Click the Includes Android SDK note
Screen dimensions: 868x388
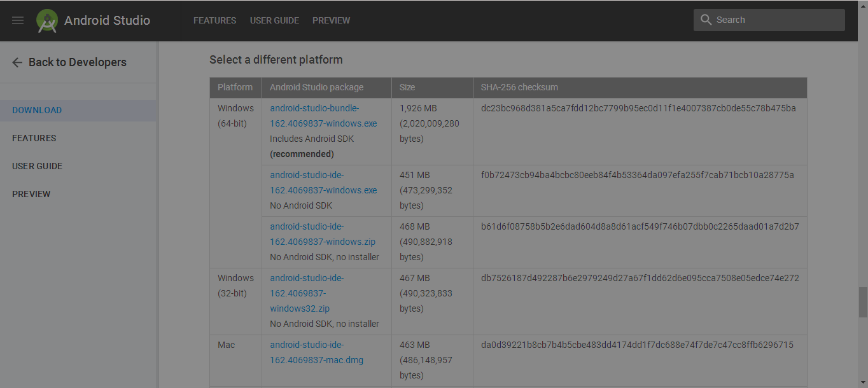[312, 139]
